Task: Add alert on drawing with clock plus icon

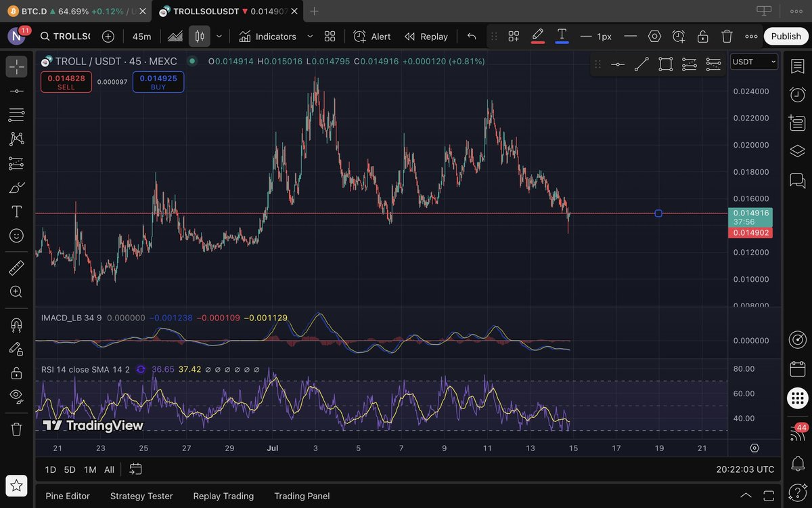Action: coord(679,37)
